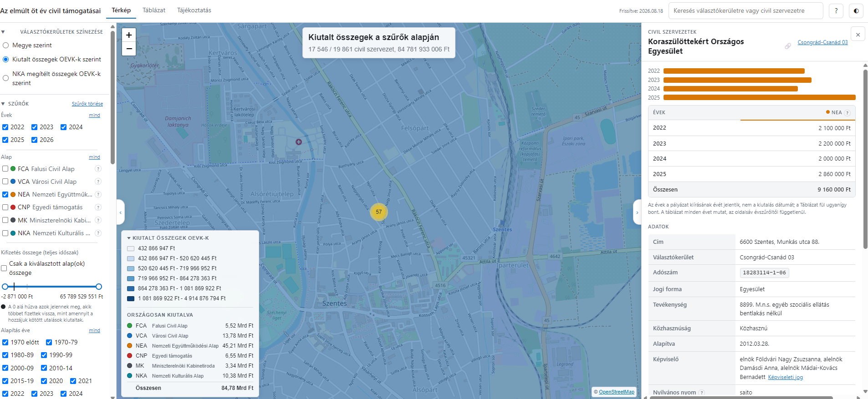This screenshot has width=868, height=399.
Task: Open Csongrád-Csanád 03 constituency link
Action: tap(822, 42)
